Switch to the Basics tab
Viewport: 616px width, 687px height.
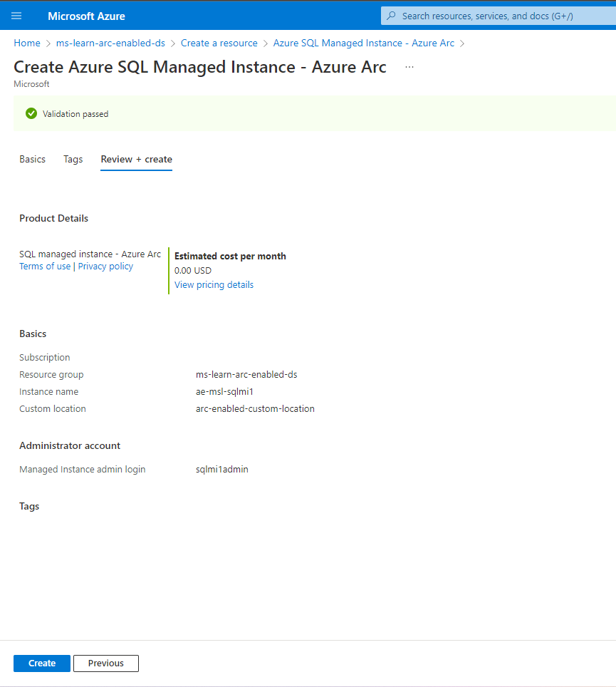click(32, 159)
